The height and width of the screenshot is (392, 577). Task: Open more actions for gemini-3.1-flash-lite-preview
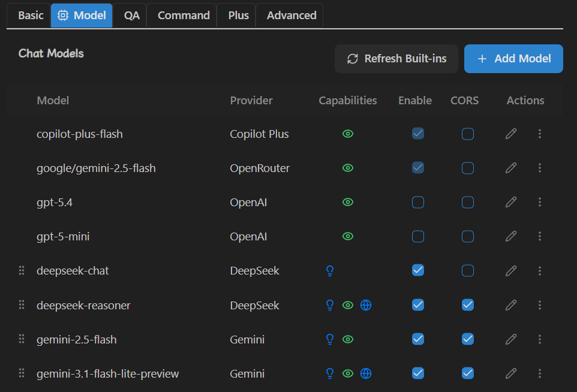click(x=539, y=373)
